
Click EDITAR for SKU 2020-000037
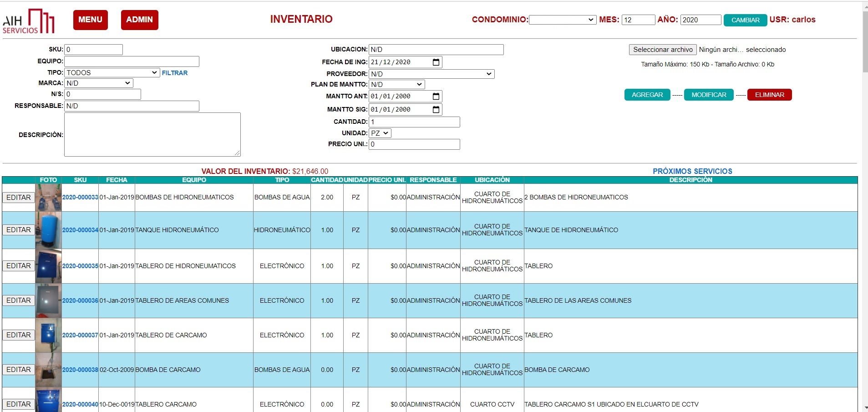pyautogui.click(x=19, y=335)
